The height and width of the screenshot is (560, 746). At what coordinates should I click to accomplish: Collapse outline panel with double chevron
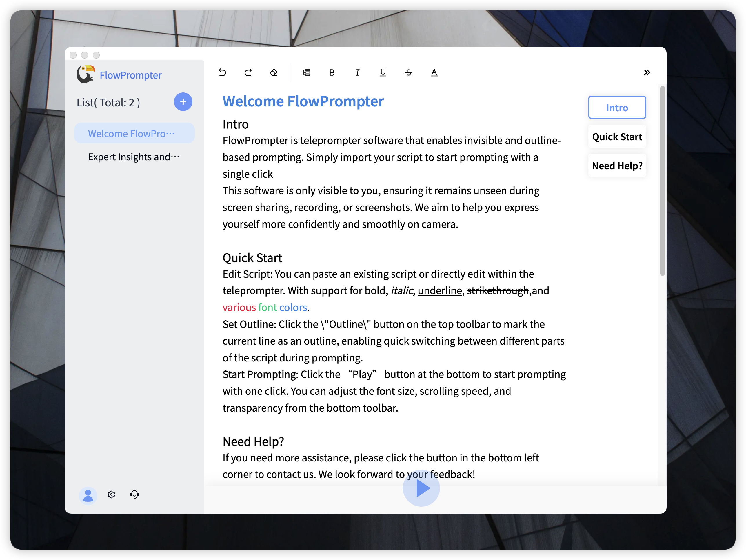tap(647, 72)
